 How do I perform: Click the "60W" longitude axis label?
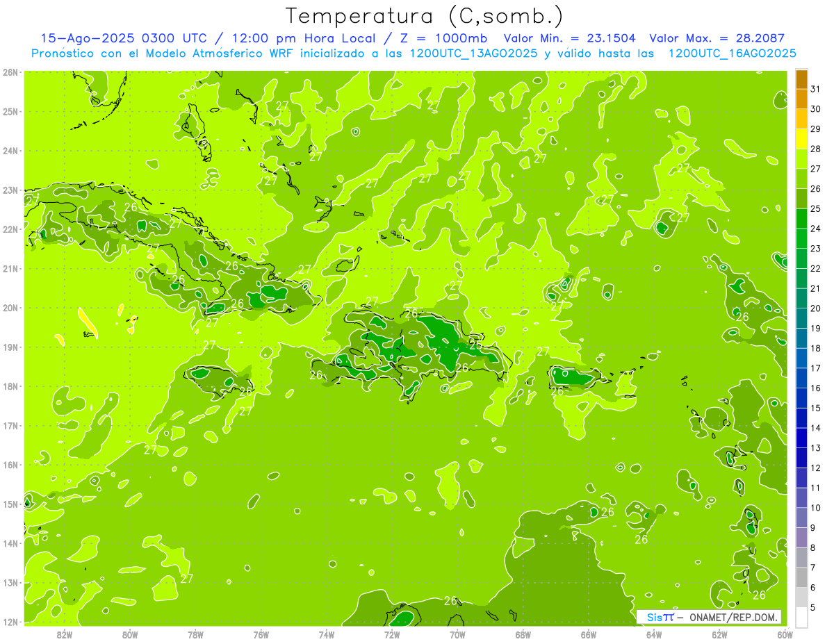[x=785, y=635]
